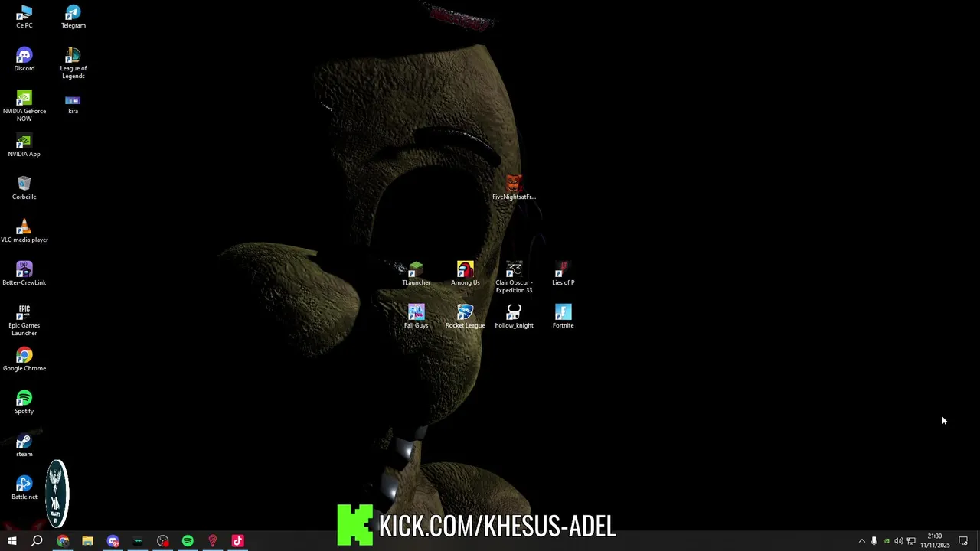Select the NVIDIA App shortcut
The height and width of the screenshot is (551, 980).
coord(24,145)
